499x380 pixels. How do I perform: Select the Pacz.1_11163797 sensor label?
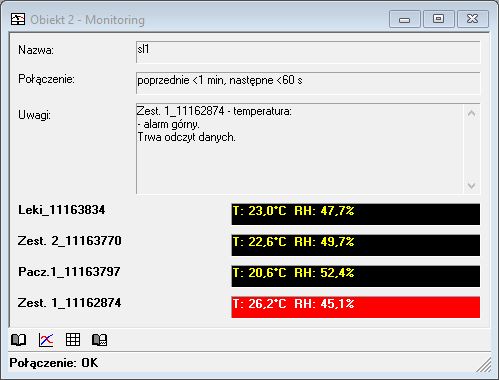[x=69, y=272]
